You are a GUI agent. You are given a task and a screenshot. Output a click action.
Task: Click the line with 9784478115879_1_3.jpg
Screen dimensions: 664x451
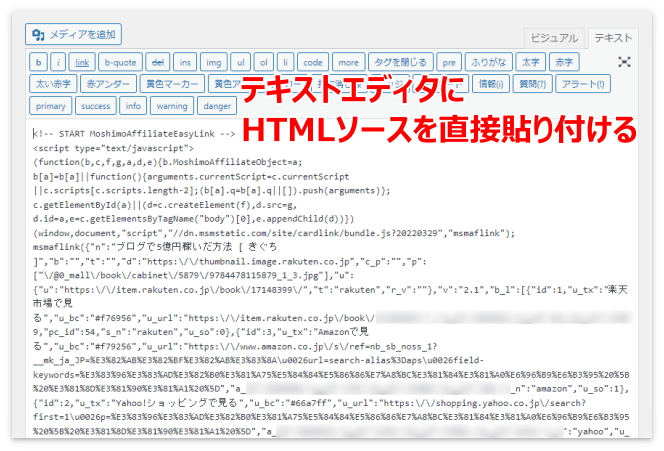point(194,276)
